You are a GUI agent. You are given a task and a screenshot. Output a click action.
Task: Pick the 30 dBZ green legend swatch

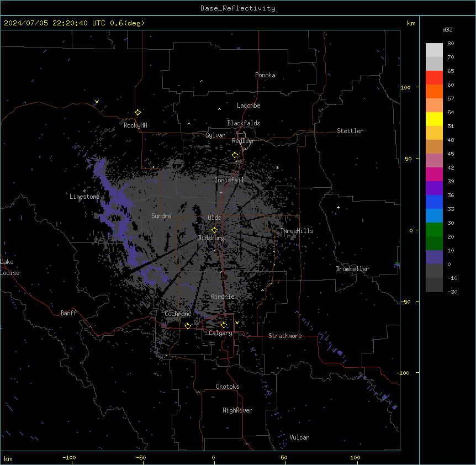coord(434,230)
